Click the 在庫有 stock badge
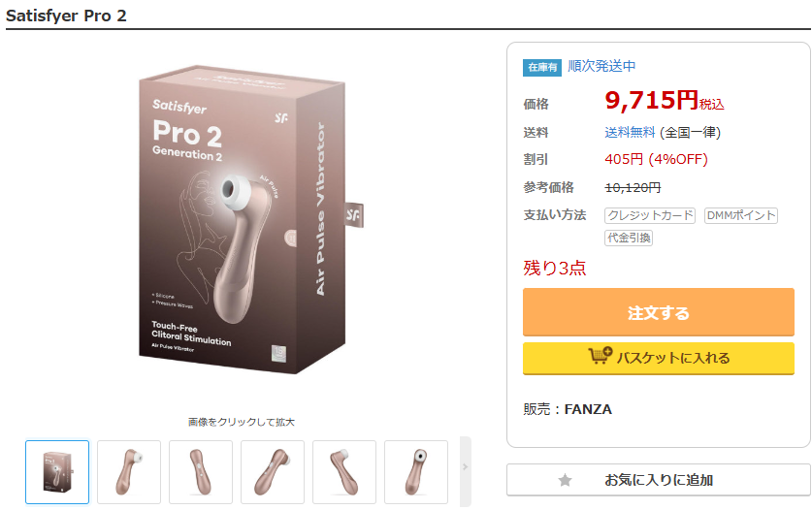Viewport: 812px width, 510px height. point(542,67)
